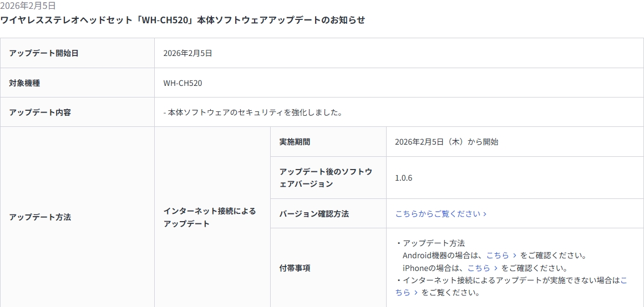Click the chevron icon in the Android link

(515, 255)
